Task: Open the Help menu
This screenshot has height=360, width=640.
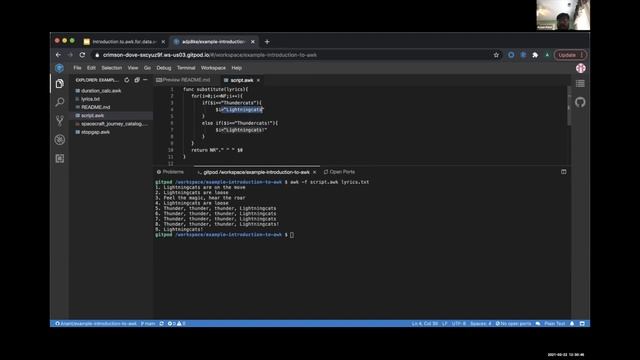Action: pyautogui.click(x=237, y=68)
